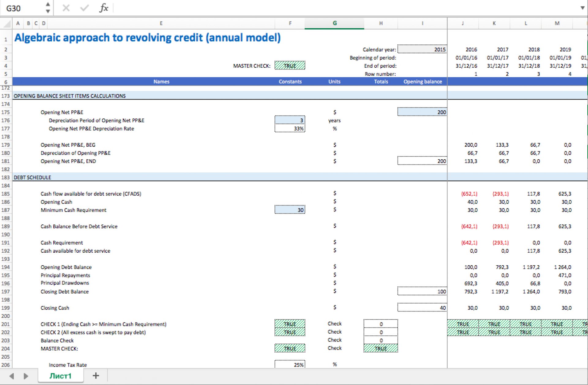
Task: Select end of period 31/12/18 cell
Action: pos(526,66)
